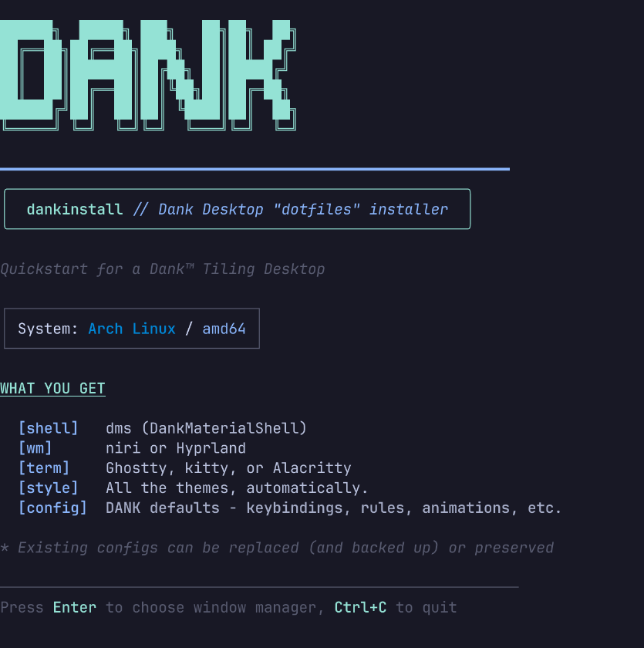The height and width of the screenshot is (648, 644).
Task: Click the Ctrl+C quit hint
Action: pyautogui.click(x=360, y=608)
